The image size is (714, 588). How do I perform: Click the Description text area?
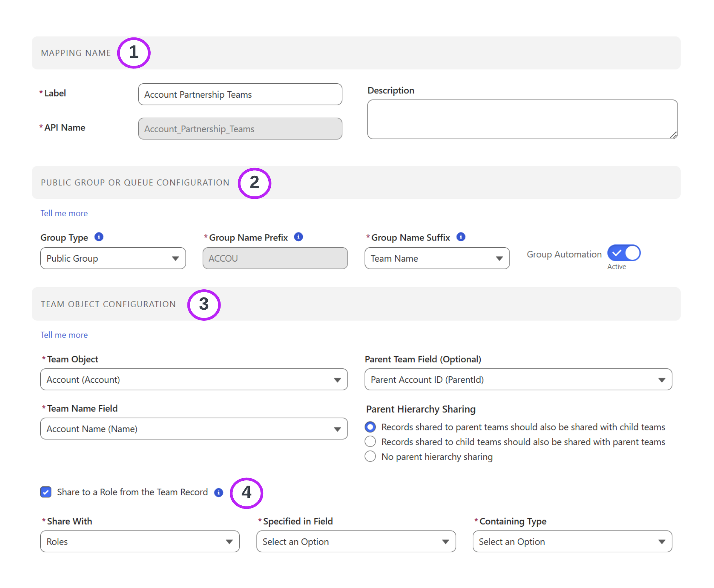point(523,119)
